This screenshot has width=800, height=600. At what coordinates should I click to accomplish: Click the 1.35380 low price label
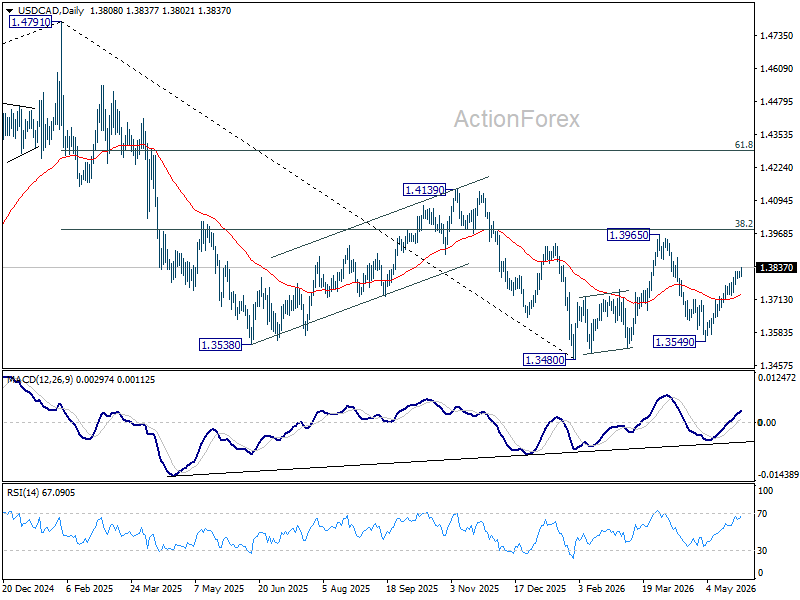(x=220, y=345)
